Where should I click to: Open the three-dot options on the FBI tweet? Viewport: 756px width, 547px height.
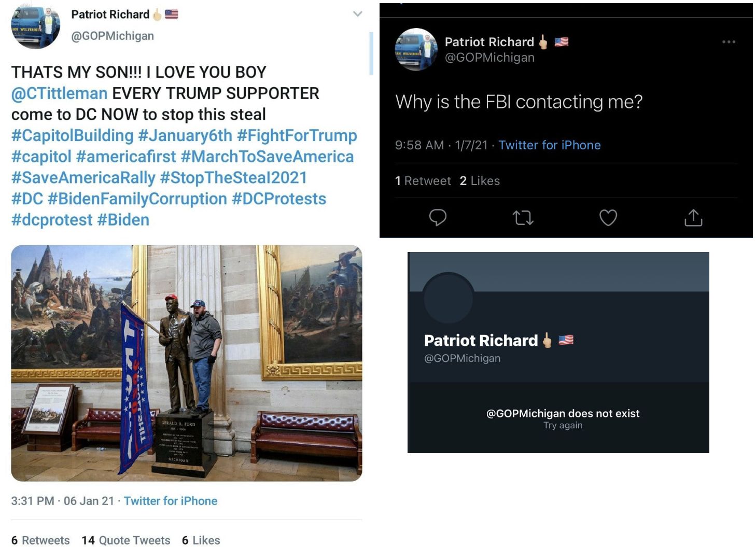tap(729, 43)
